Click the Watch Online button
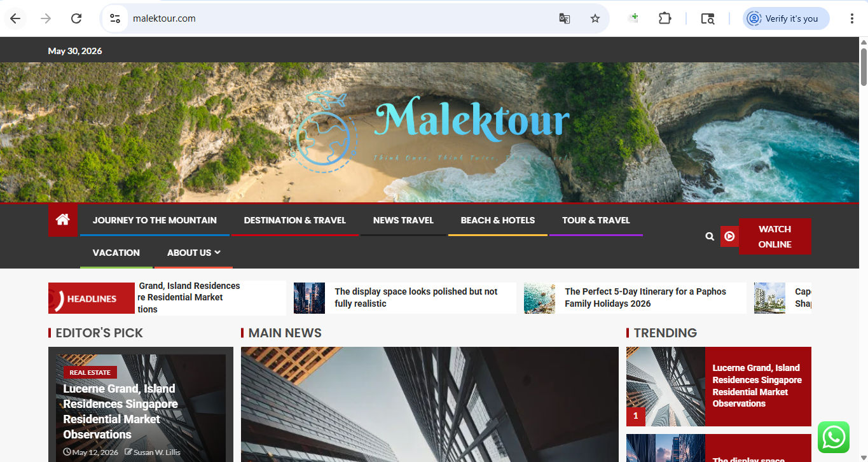This screenshot has height=462, width=868. click(775, 237)
